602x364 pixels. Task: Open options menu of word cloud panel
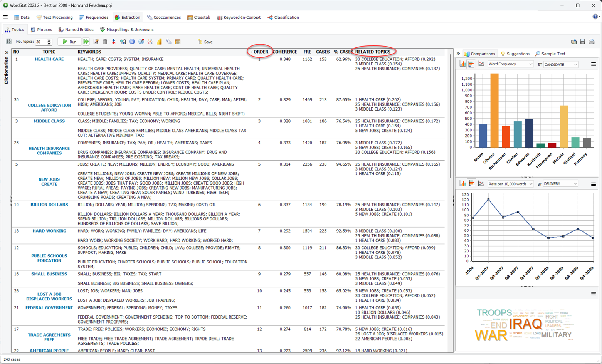click(594, 294)
